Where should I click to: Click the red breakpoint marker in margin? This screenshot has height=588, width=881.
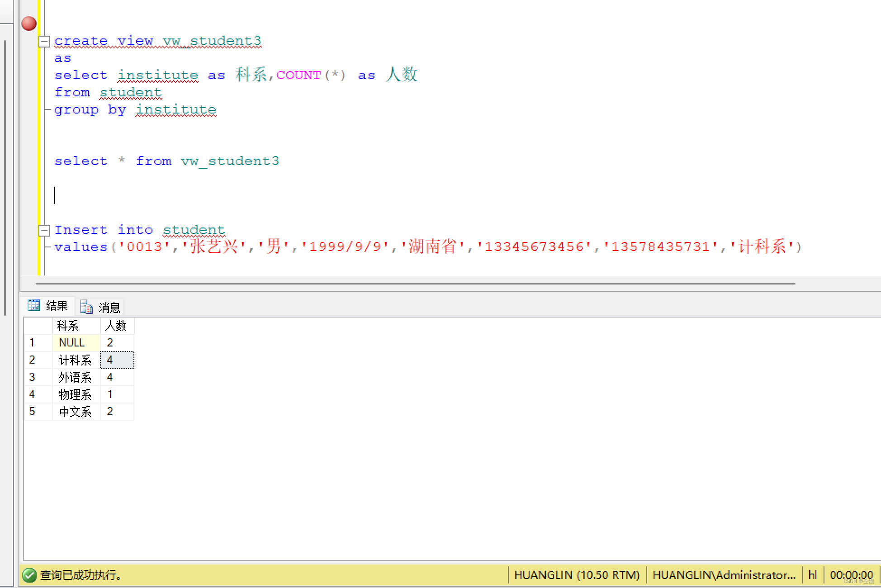pos(29,24)
